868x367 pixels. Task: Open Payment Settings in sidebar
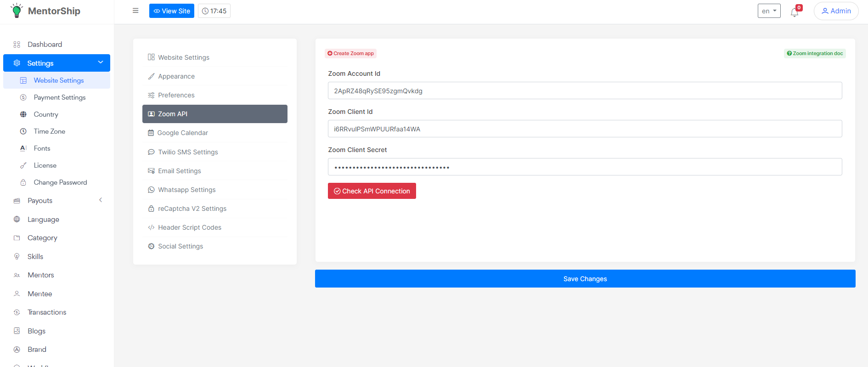tap(60, 97)
